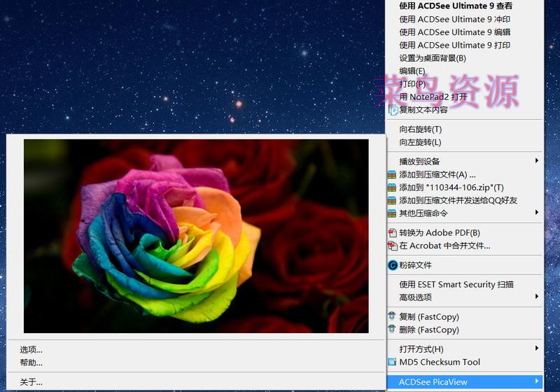Open PicaView 帮助... entry
This screenshot has width=560, height=392.
pyautogui.click(x=31, y=363)
